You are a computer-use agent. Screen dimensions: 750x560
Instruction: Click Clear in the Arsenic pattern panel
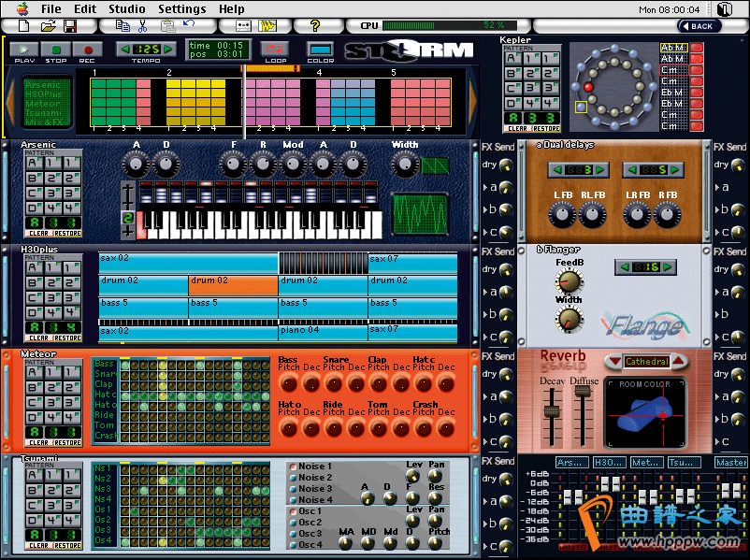[40, 233]
